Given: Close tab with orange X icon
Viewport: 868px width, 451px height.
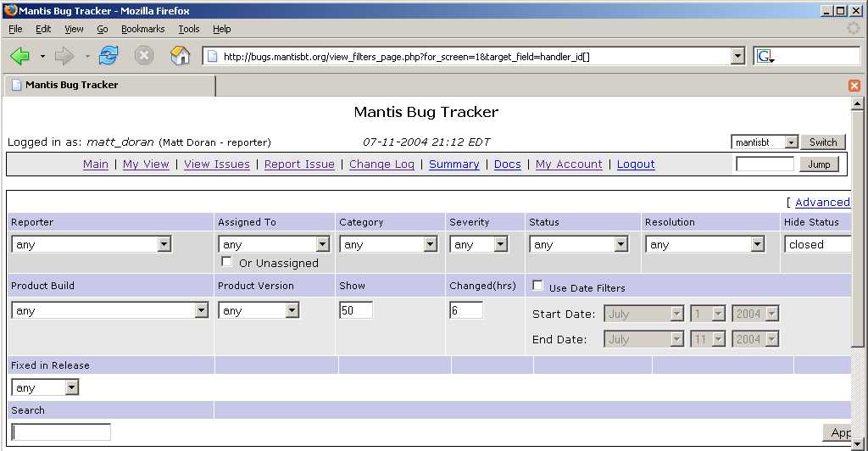Looking at the screenshot, I should pyautogui.click(x=854, y=86).
